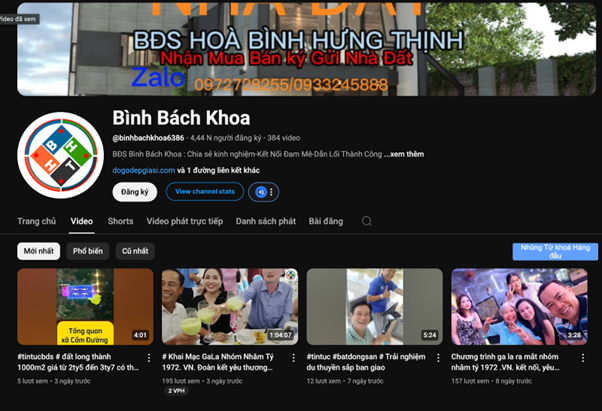Image resolution: width=602 pixels, height=411 pixels.
Task: Click View channel stats button
Action: coord(205,191)
